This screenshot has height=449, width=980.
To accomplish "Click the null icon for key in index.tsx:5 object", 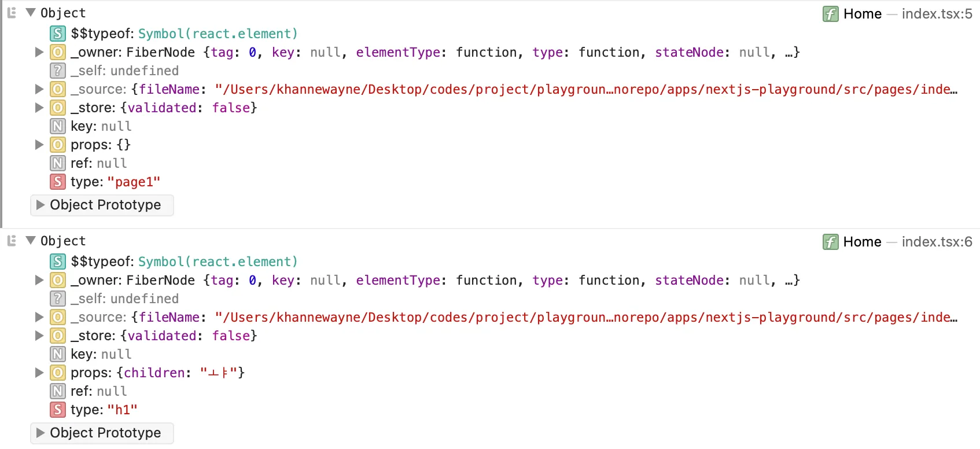I will click(58, 126).
